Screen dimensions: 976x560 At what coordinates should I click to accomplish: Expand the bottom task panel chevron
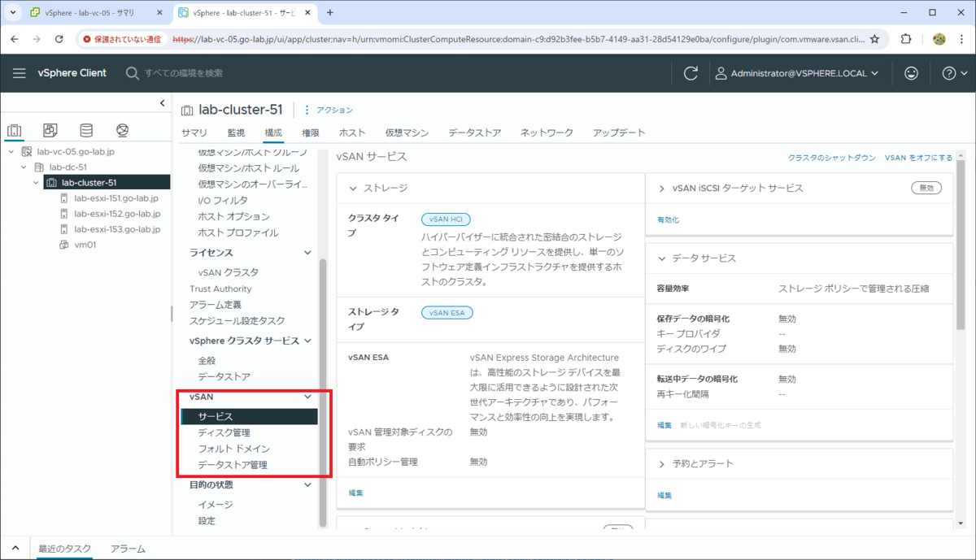pos(15,549)
